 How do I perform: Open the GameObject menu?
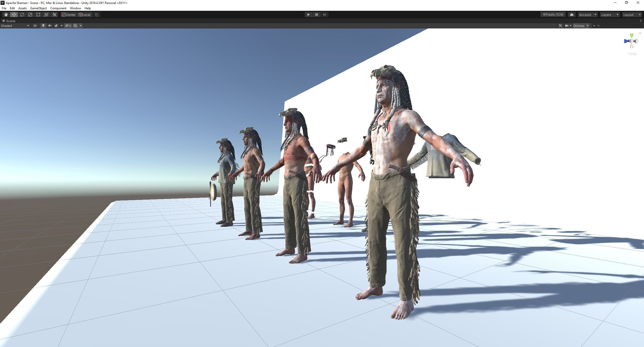(x=38, y=8)
